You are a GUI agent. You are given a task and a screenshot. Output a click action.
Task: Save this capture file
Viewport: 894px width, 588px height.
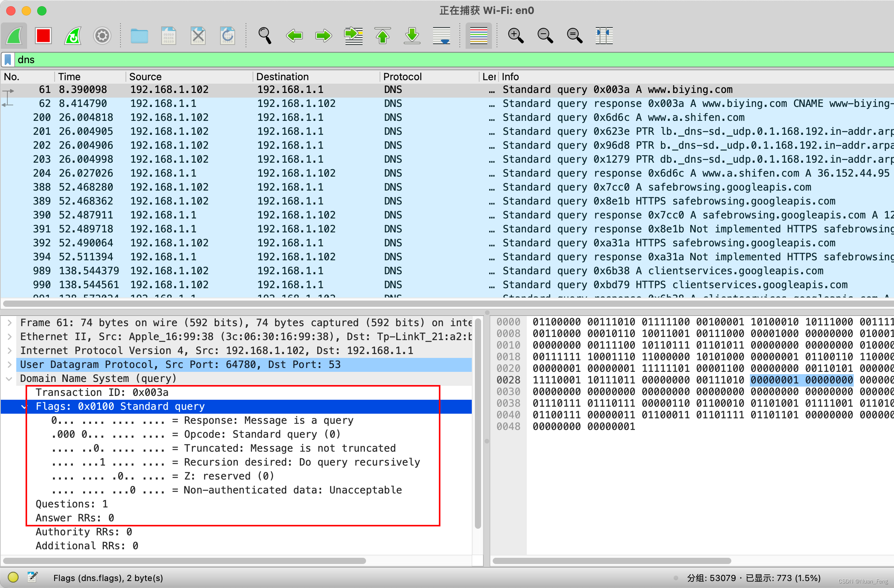coord(168,36)
